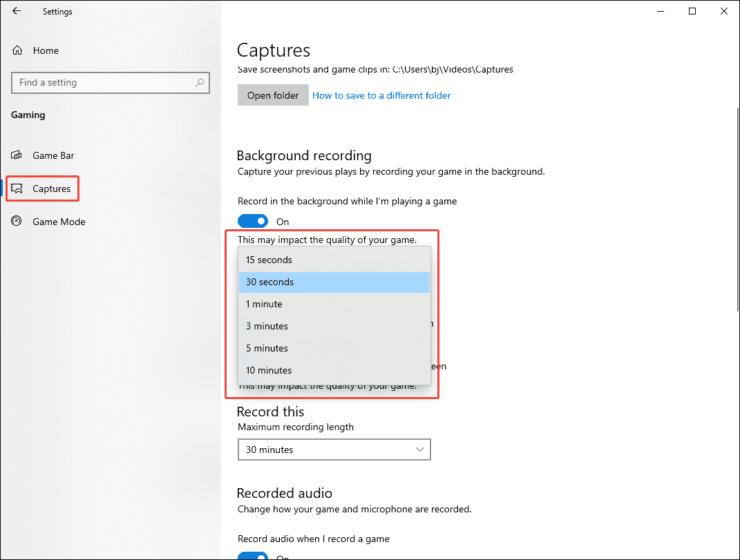Click the search magnifier icon
Viewport: 740px width, 560px height.
click(x=200, y=83)
